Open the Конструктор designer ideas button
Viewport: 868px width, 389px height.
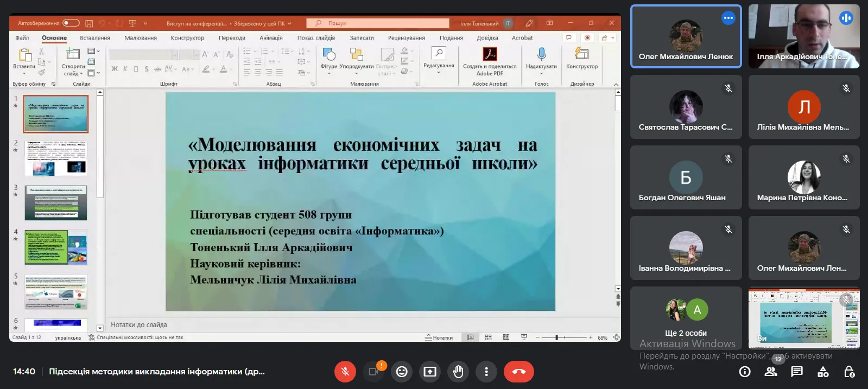[x=582, y=59]
